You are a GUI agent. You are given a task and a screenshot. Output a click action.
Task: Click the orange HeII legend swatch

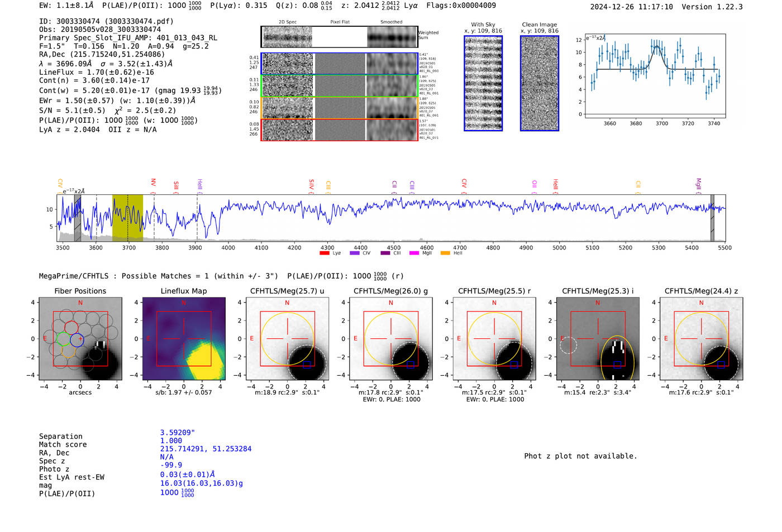coord(445,253)
